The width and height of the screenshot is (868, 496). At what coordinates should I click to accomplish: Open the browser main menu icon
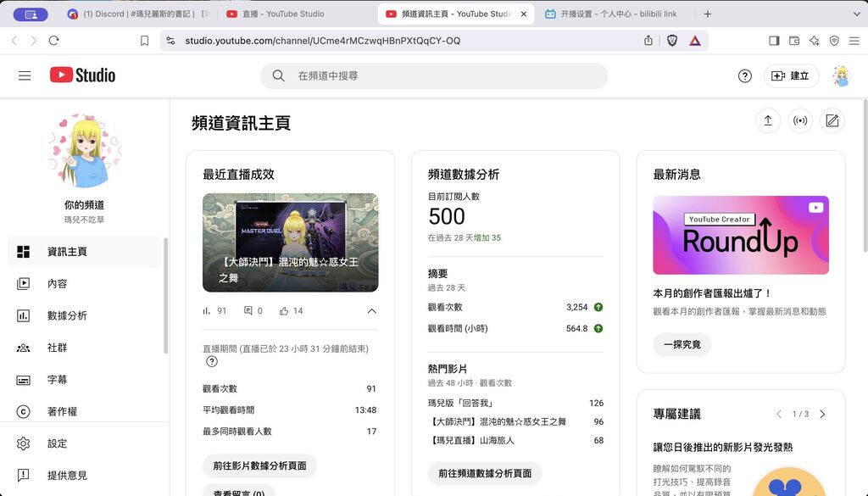tap(854, 41)
